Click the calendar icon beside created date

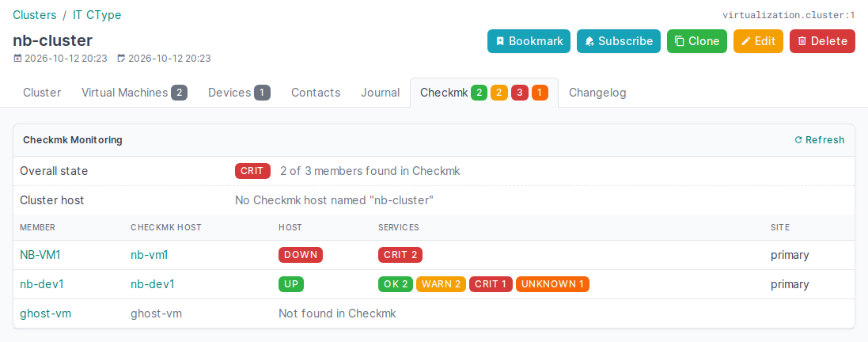(x=17, y=59)
